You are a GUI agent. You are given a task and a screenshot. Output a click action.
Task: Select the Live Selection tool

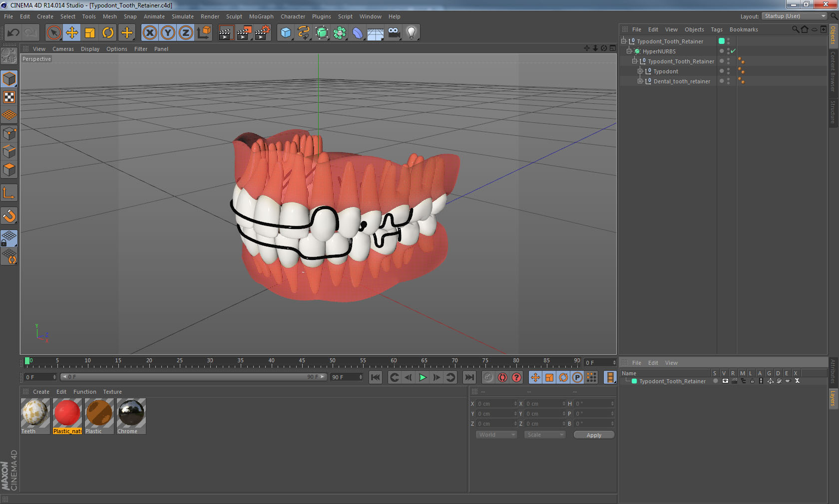tap(54, 33)
